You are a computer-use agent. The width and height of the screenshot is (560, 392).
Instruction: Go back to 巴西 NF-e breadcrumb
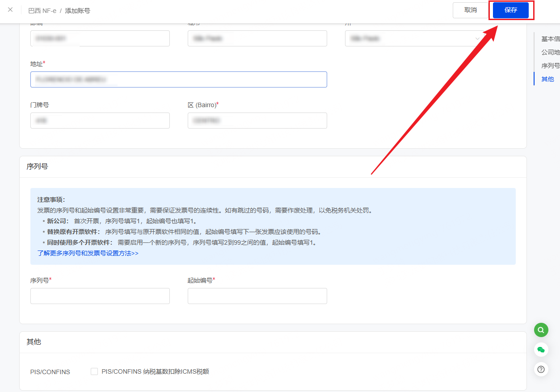tap(42, 10)
